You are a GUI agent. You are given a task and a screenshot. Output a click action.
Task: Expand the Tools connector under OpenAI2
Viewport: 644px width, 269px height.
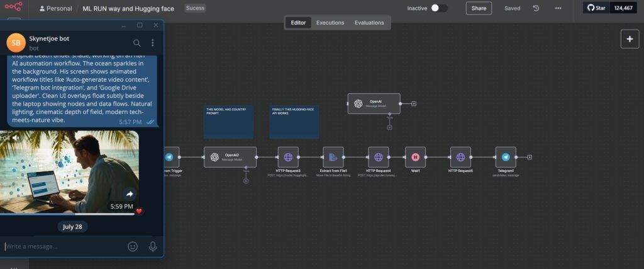coord(246,181)
